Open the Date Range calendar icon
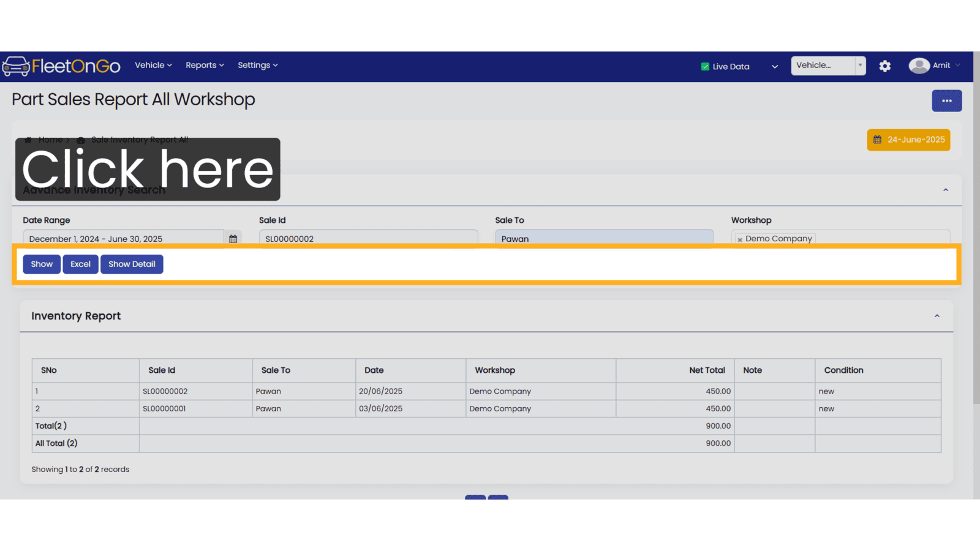This screenshot has width=980, height=551. [233, 239]
